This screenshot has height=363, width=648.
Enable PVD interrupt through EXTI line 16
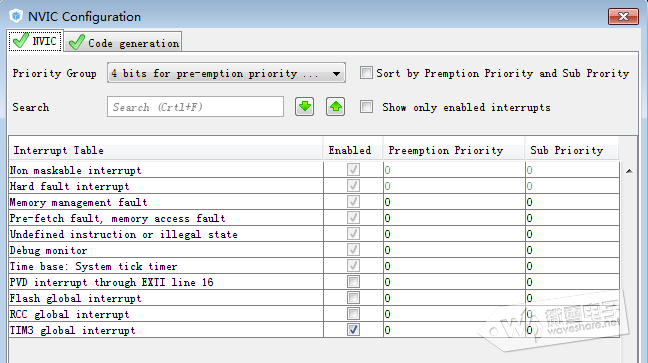tap(353, 282)
